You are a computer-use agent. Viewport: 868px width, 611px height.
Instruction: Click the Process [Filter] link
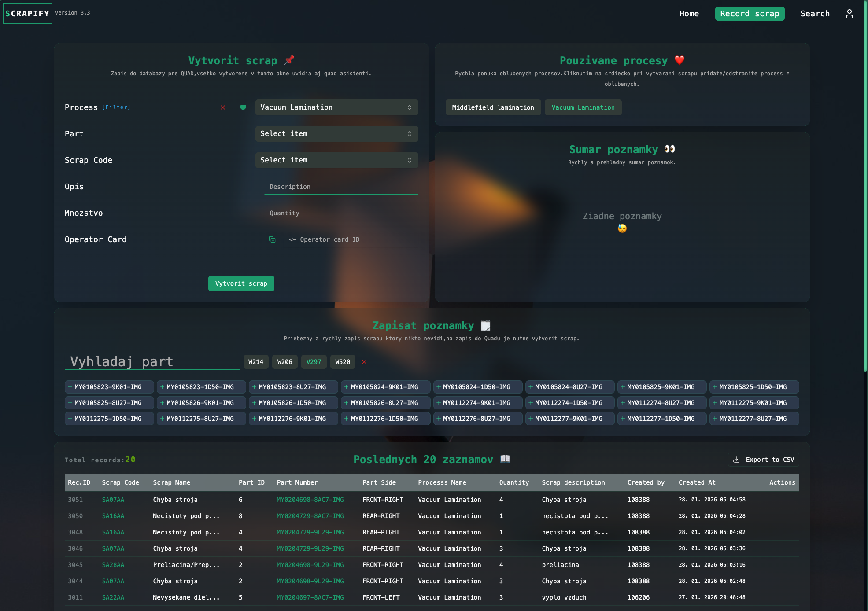(116, 107)
